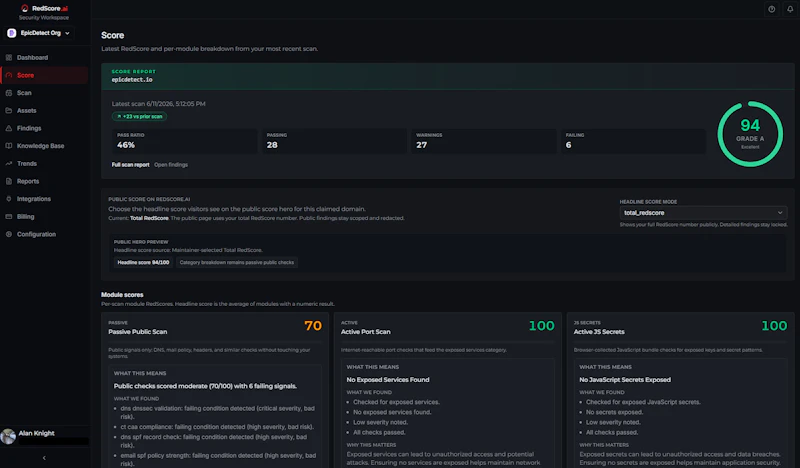Click the Warnings 27 stat card
800x468 pixels.
coord(484,141)
